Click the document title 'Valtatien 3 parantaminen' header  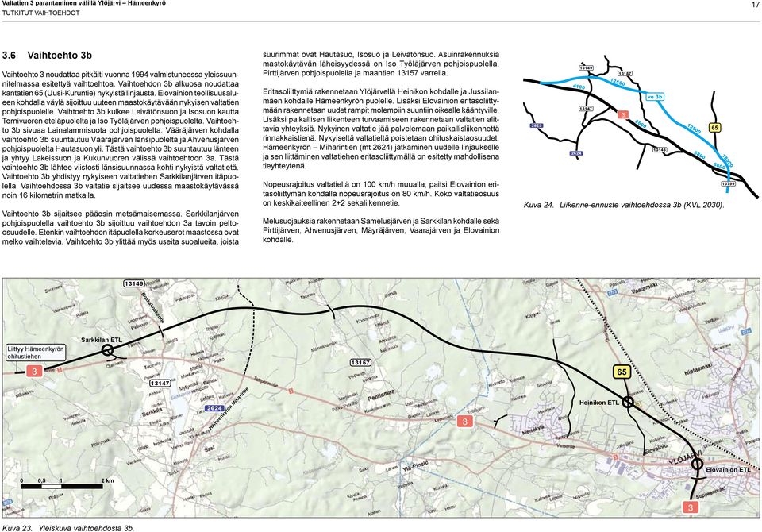pos(83,3)
